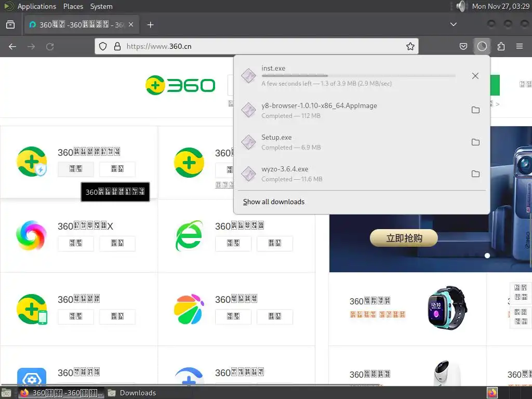Close the 360 browser tab
The width and height of the screenshot is (532, 399).
131,25
